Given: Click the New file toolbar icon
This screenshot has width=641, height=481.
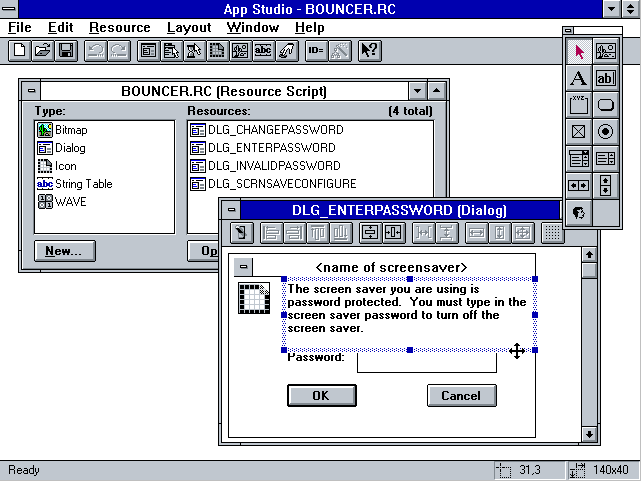Looking at the screenshot, I should click(x=19, y=51).
